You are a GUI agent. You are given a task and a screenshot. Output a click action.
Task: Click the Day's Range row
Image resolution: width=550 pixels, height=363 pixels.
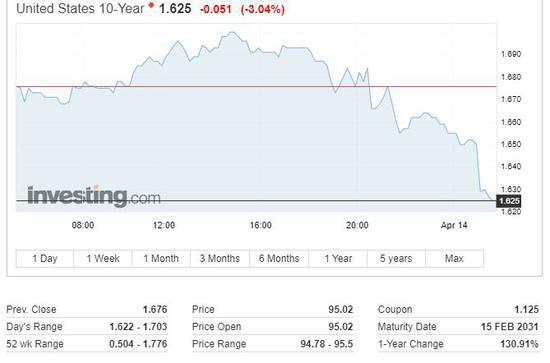pyautogui.click(x=87, y=327)
